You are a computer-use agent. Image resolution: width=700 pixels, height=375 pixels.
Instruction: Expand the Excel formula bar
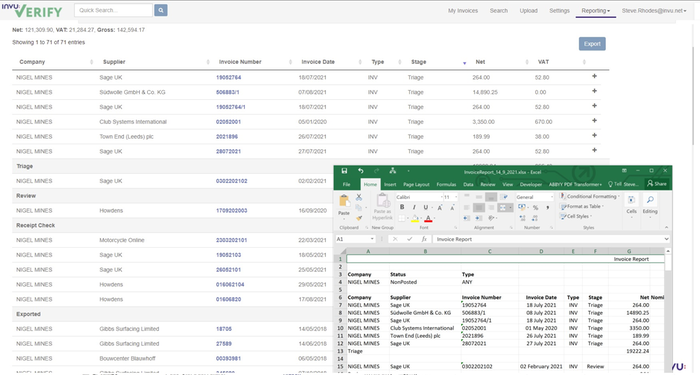coord(666,239)
